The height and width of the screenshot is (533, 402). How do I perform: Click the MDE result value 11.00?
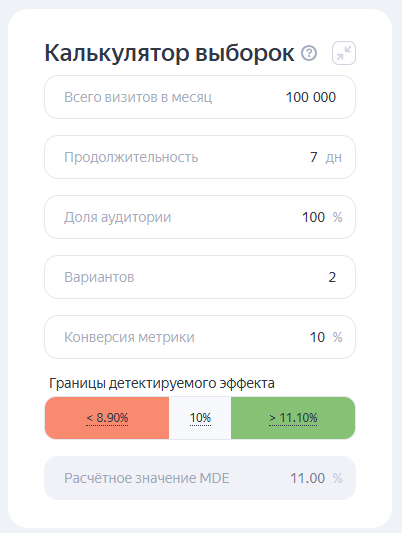pos(308,478)
